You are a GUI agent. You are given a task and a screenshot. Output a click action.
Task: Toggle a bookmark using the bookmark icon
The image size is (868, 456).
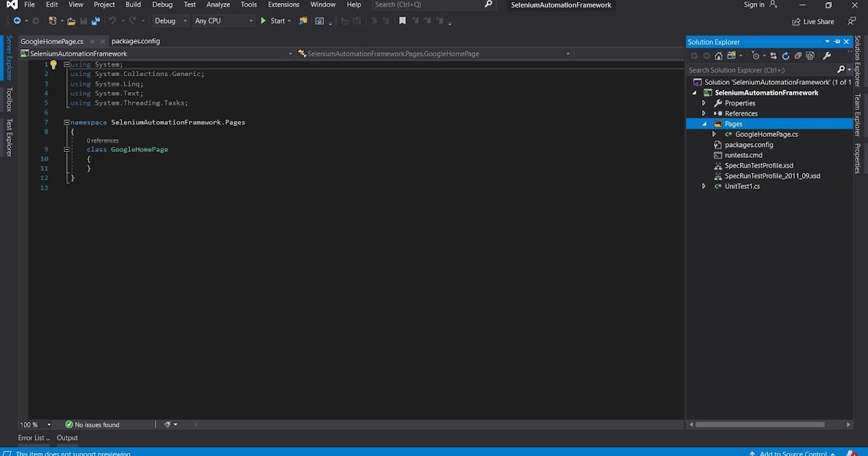click(402, 21)
